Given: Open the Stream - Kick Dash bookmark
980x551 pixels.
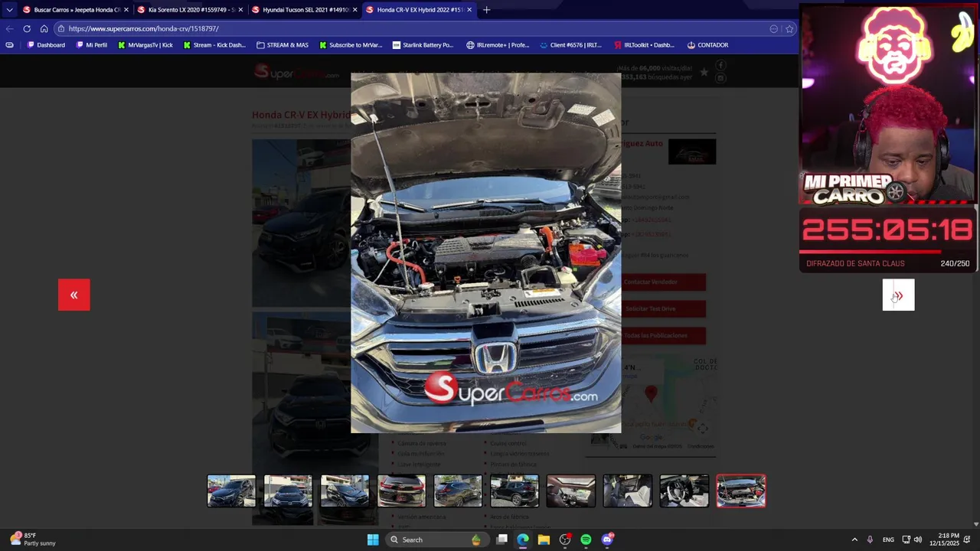Looking at the screenshot, I should pyautogui.click(x=215, y=45).
